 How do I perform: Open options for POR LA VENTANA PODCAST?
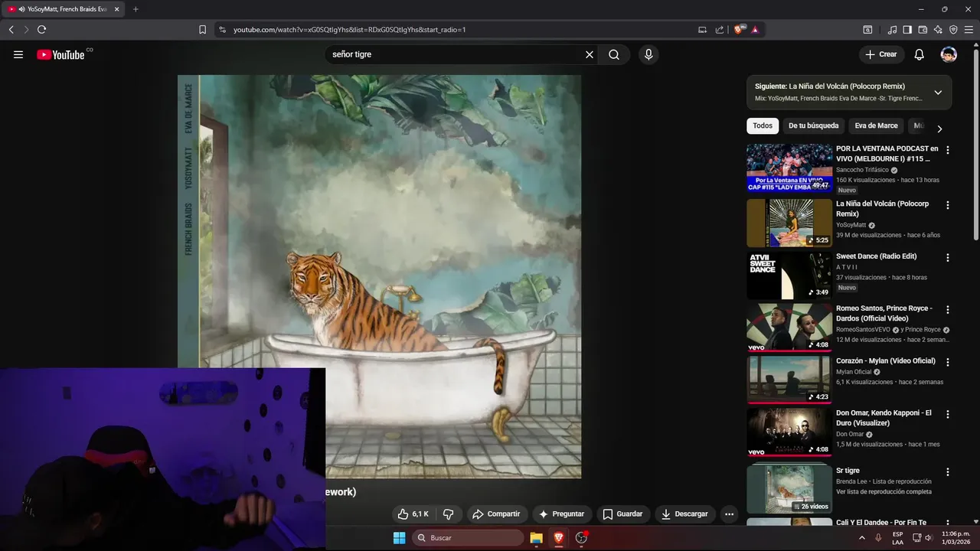tap(948, 150)
